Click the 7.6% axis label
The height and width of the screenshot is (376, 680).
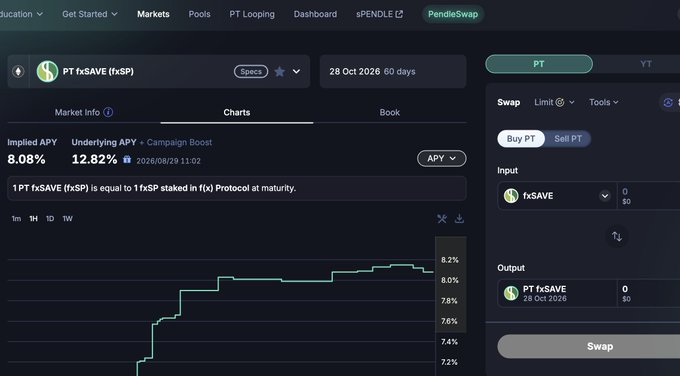click(449, 321)
